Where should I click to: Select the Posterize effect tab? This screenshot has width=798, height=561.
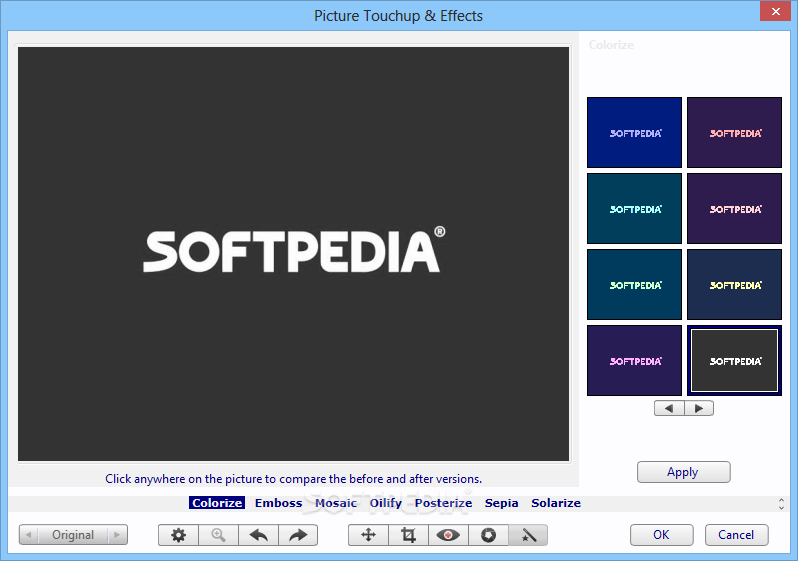(x=443, y=503)
